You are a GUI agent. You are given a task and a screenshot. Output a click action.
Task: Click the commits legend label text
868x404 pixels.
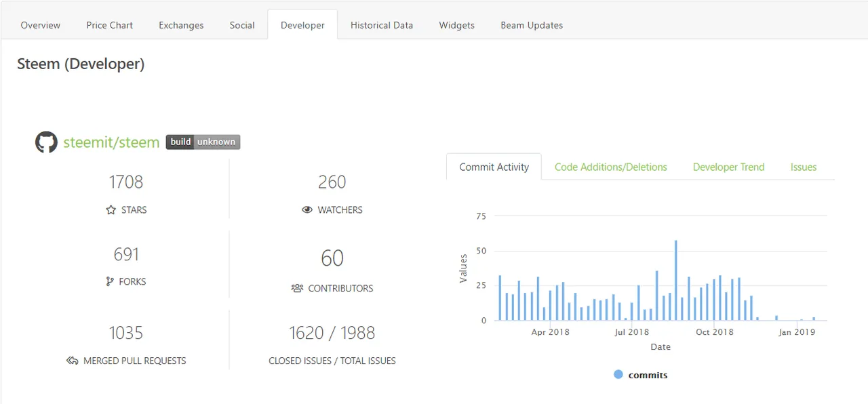(648, 375)
